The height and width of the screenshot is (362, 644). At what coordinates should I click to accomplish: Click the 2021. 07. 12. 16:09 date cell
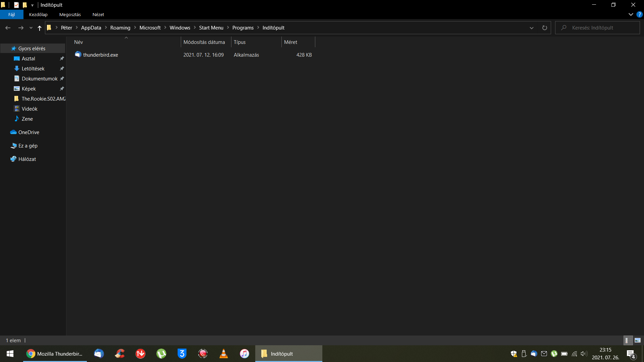(203, 55)
